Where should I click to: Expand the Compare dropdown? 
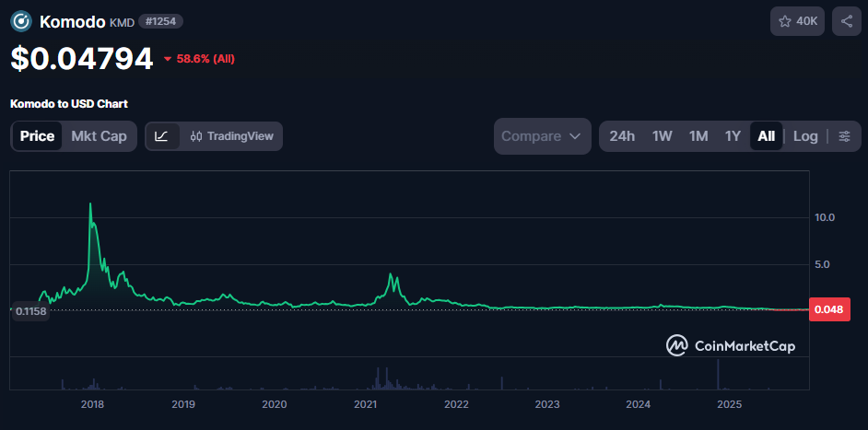(x=542, y=136)
